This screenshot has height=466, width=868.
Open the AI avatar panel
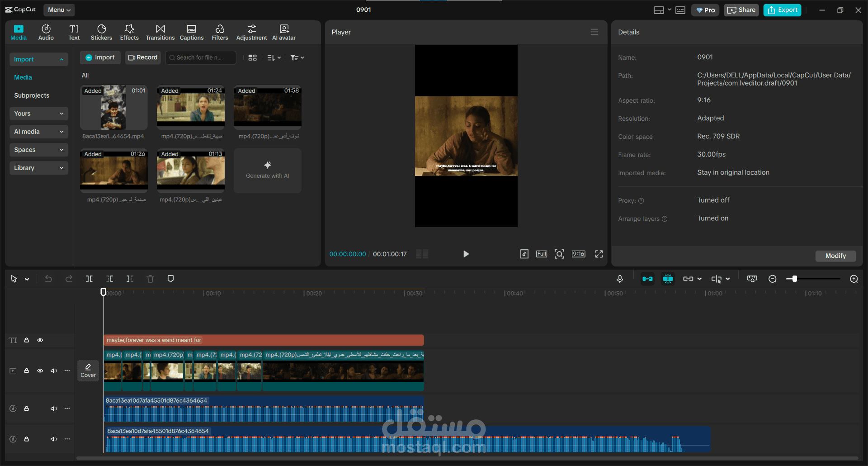(284, 32)
